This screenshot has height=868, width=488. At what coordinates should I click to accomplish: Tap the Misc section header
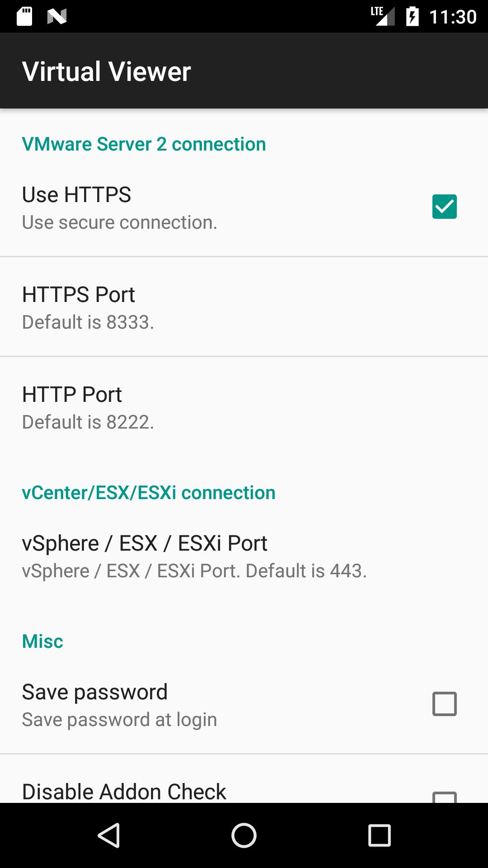coord(42,642)
